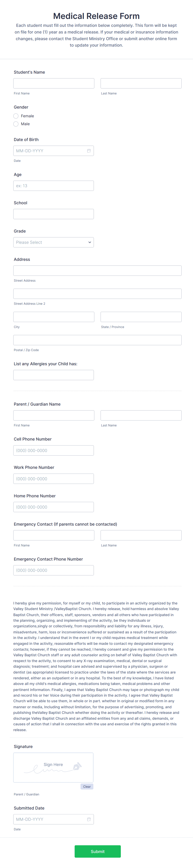Click the State / Province field
Screen dimensions: 193x868
pyautogui.click(x=141, y=316)
